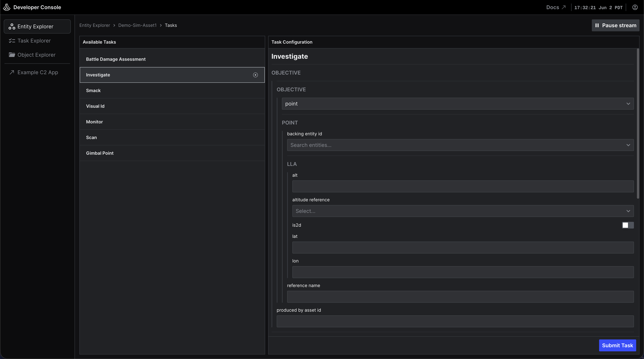Open the backing entity id search dropdown
The height and width of the screenshot is (359, 644).
(x=460, y=145)
